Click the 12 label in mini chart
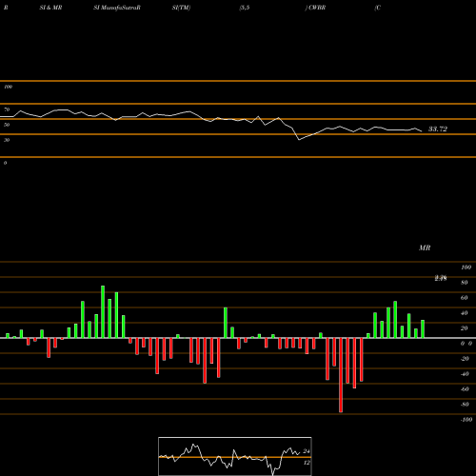 [x=307, y=463]
